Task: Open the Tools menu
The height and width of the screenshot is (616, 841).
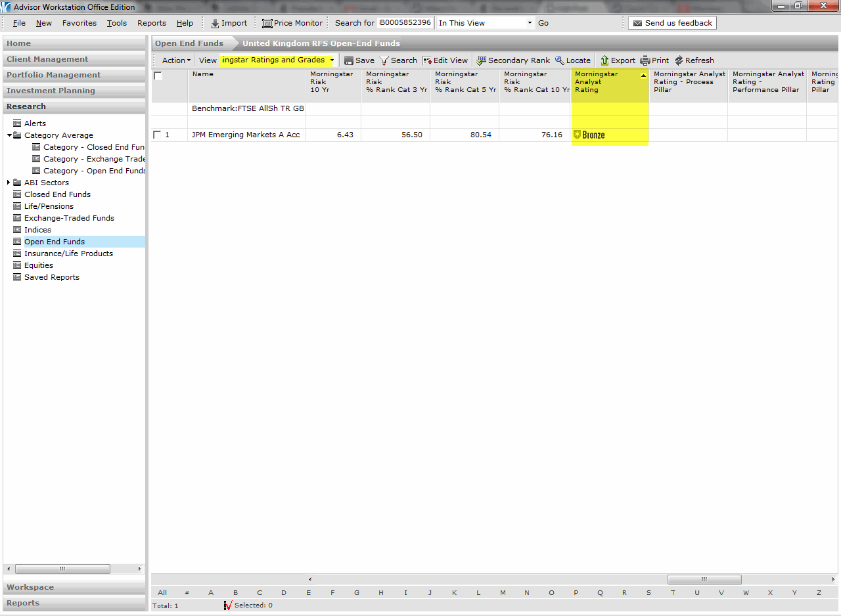Action: coord(117,23)
